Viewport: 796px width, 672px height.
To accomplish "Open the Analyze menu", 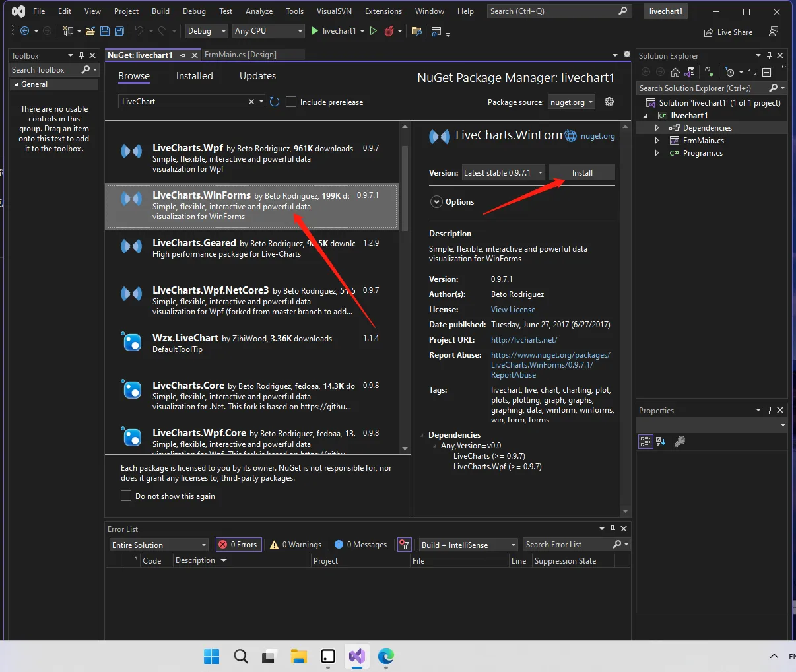I will tap(259, 11).
